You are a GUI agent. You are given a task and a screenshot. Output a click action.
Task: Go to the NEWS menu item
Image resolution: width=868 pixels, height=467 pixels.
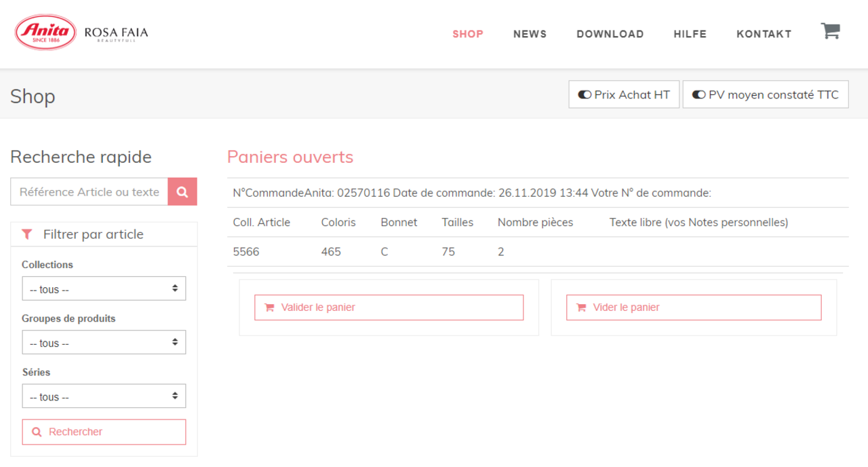tap(530, 34)
